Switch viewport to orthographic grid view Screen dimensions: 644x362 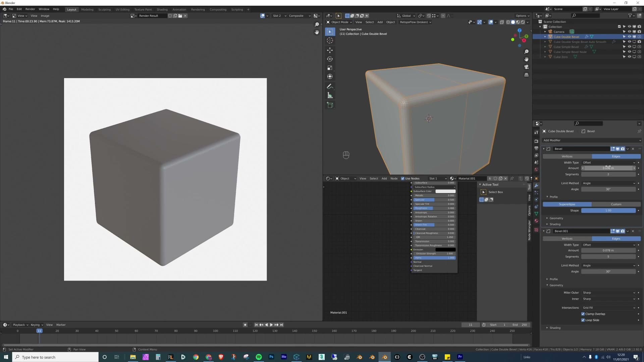click(526, 75)
